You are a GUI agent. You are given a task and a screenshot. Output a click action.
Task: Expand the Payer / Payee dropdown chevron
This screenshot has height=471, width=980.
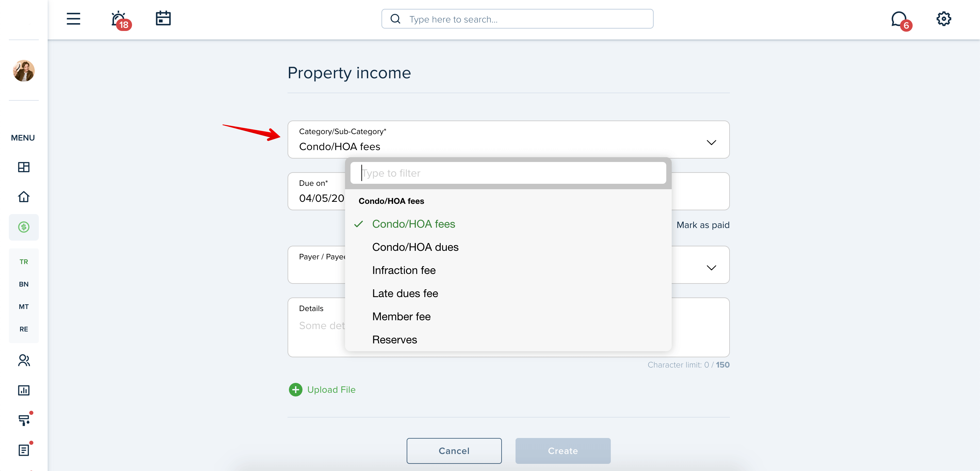(711, 268)
